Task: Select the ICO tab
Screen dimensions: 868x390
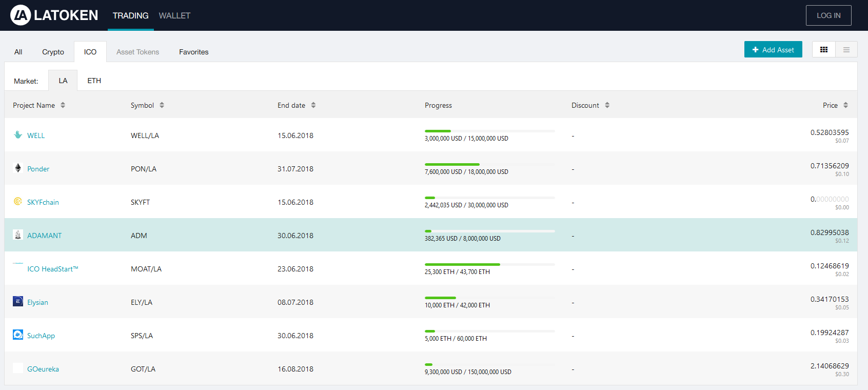Action: point(90,52)
